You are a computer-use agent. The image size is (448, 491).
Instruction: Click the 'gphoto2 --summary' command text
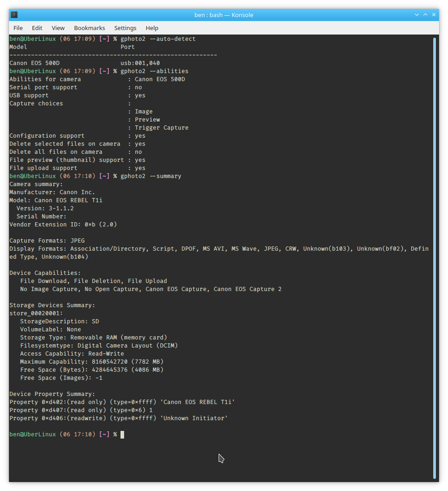click(151, 176)
